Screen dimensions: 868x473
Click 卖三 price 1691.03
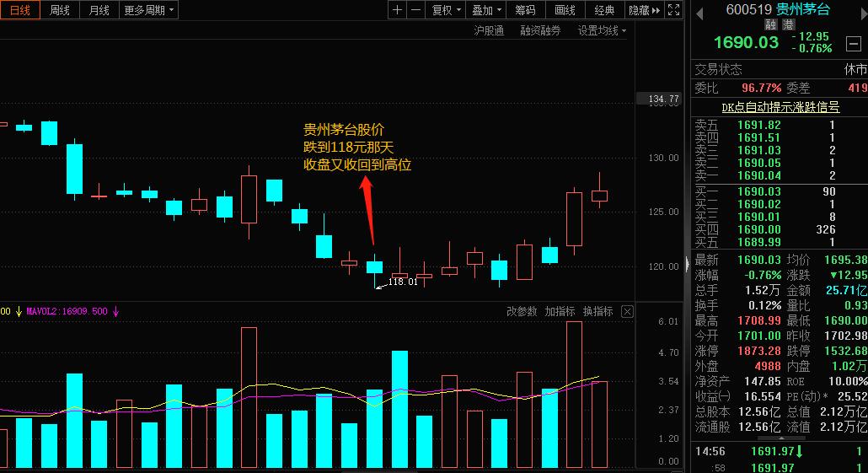[759, 151]
